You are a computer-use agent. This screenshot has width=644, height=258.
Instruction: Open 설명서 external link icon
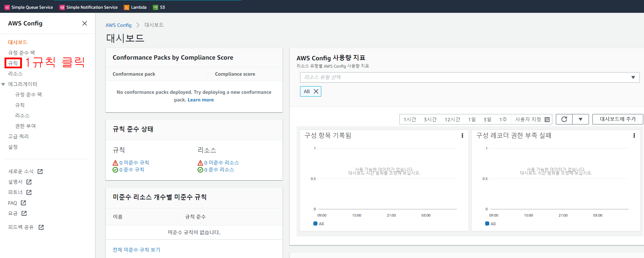(x=29, y=182)
